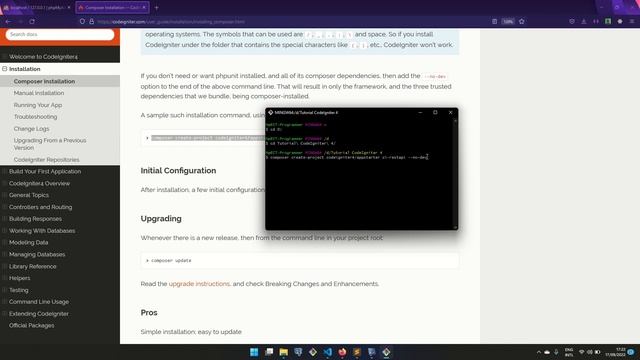Open Welcome to CodeIgniter4 in sidebar
The image size is (640, 360).
click(x=43, y=57)
